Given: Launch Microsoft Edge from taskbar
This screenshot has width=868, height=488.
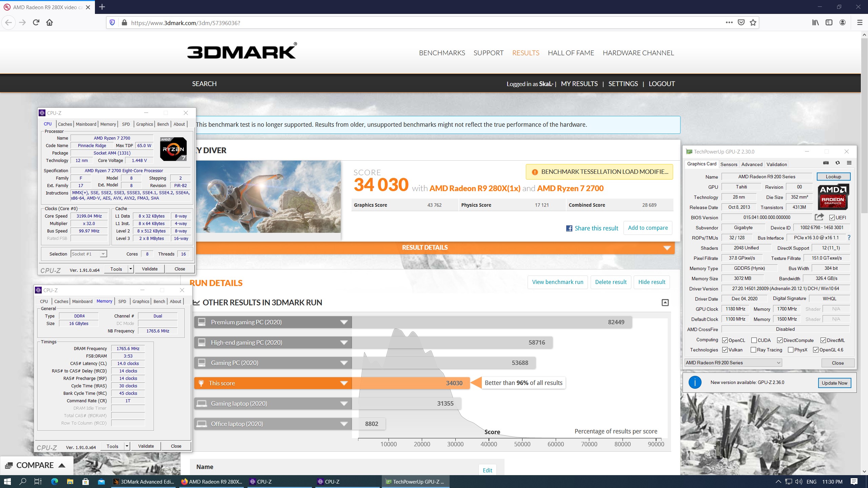Looking at the screenshot, I should click(54, 482).
